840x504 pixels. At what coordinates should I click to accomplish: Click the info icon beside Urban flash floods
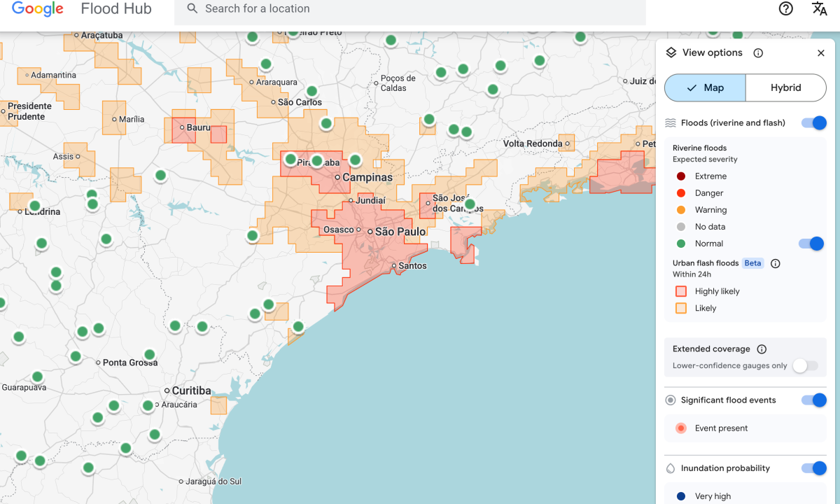click(775, 264)
